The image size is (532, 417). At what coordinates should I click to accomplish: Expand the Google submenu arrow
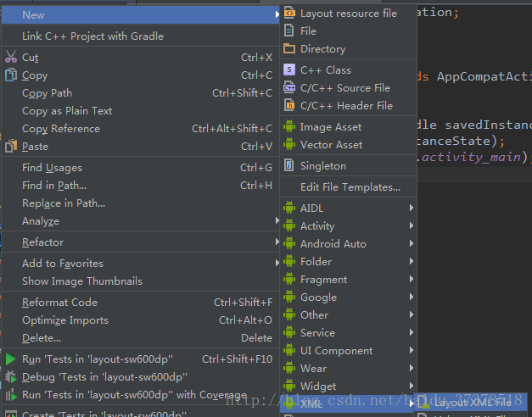[412, 297]
